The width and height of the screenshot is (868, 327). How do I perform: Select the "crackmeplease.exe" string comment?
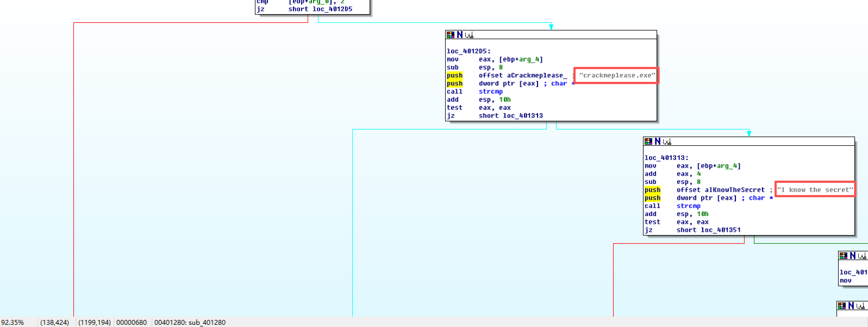coord(617,75)
